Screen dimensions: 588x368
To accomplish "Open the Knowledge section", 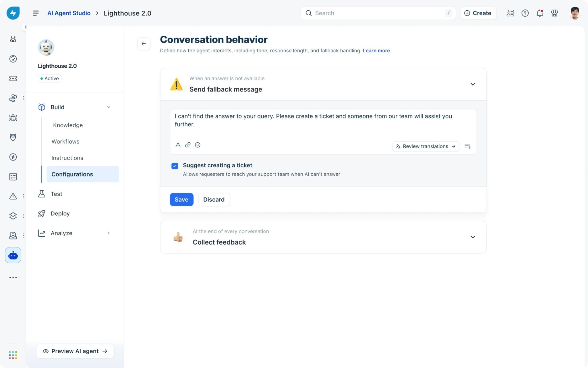I will [x=68, y=125].
